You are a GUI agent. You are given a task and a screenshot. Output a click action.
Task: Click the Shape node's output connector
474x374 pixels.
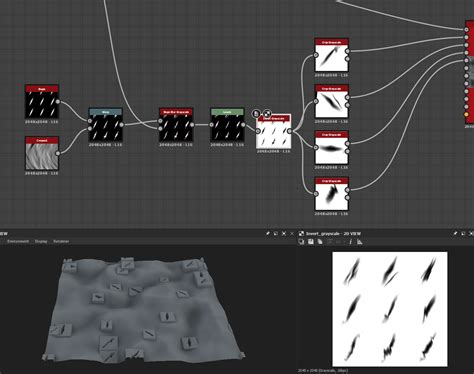pyautogui.click(x=58, y=102)
